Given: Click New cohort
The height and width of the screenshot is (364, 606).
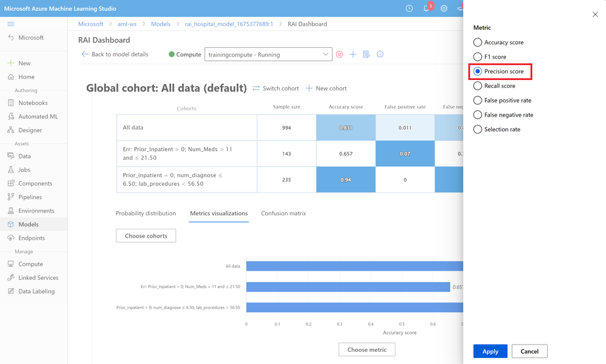Looking at the screenshot, I should (x=326, y=88).
